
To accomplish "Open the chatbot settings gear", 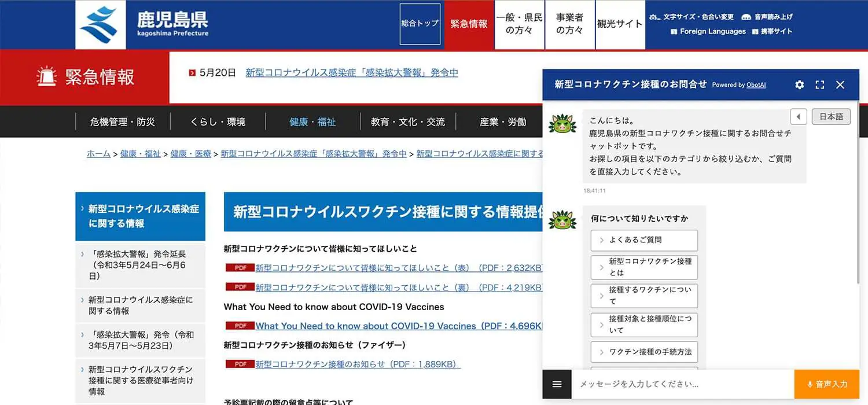I will 799,84.
